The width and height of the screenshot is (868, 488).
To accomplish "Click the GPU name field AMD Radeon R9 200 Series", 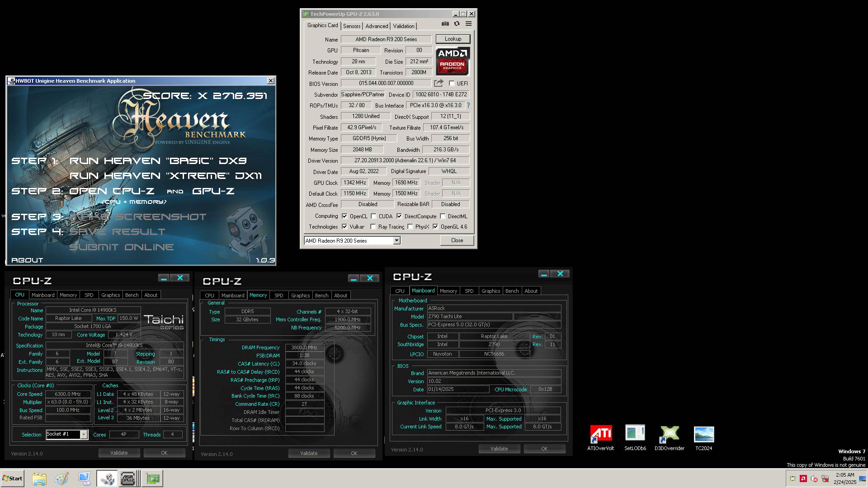I will (x=386, y=39).
